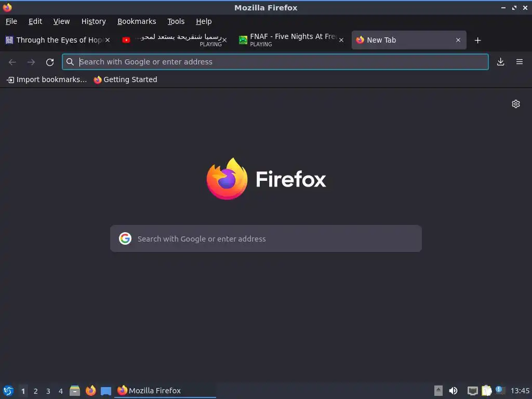Launch the file manager from the taskbar
532x399 pixels.
[75, 391]
